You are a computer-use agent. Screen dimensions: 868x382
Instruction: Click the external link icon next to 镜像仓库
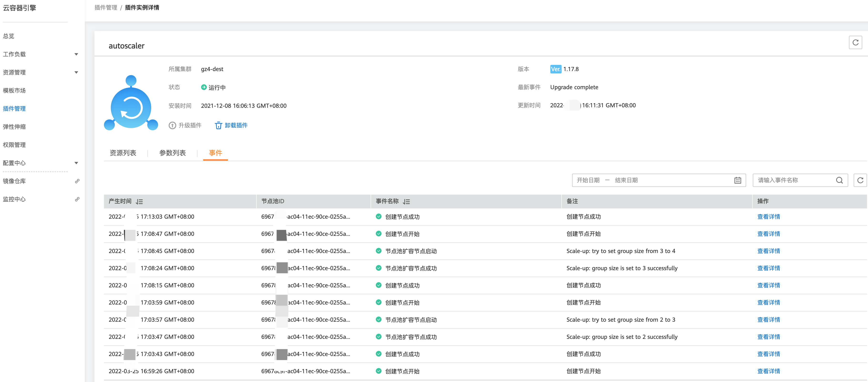77,181
